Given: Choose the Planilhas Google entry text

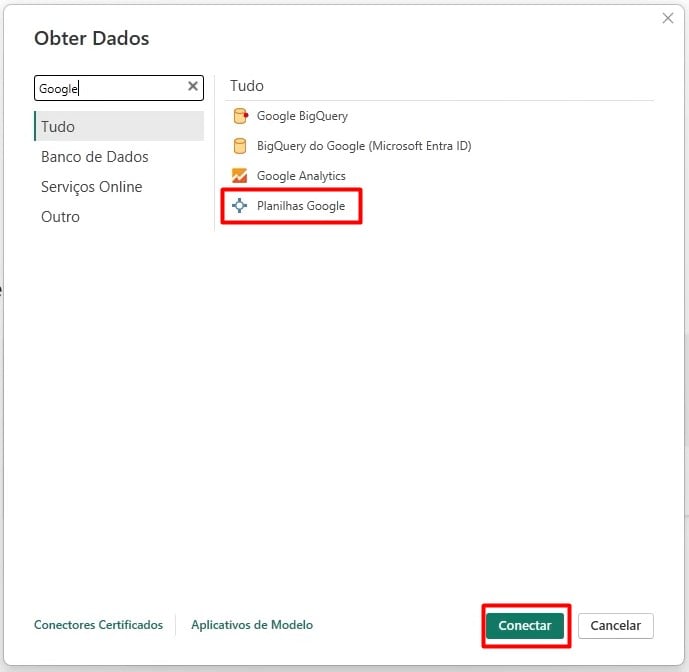Looking at the screenshot, I should click(x=301, y=206).
